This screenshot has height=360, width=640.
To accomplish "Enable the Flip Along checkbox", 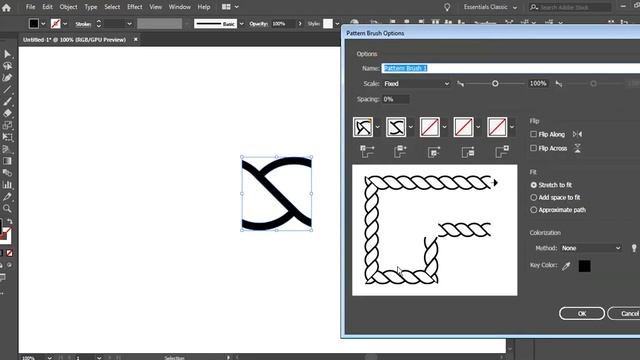I will 533,134.
